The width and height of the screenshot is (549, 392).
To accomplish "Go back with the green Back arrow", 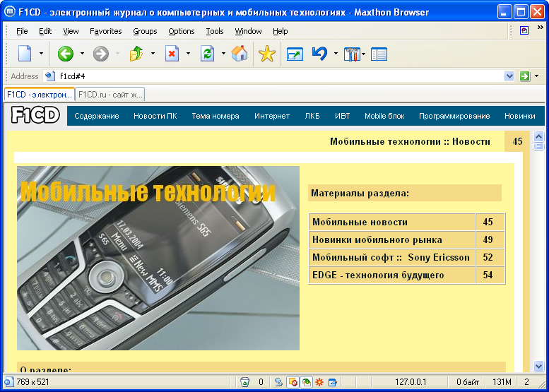I will pyautogui.click(x=66, y=54).
